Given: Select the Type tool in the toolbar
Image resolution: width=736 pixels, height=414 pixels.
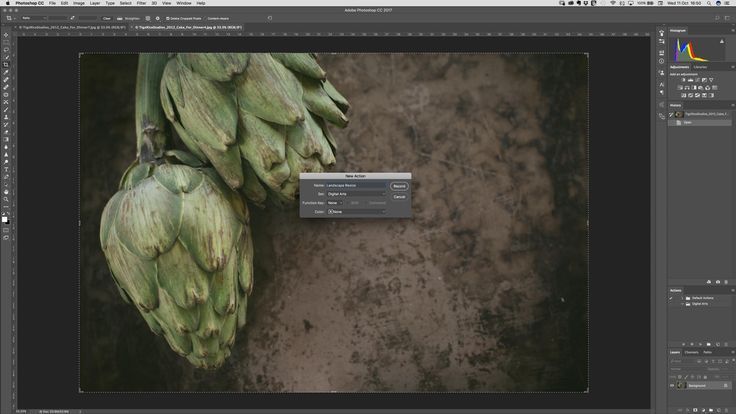Looking at the screenshot, I should tap(6, 169).
